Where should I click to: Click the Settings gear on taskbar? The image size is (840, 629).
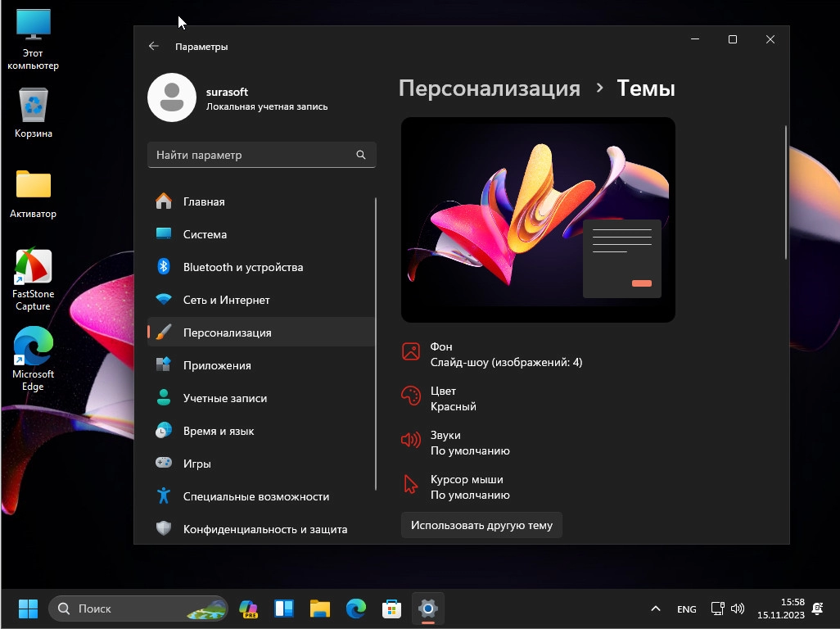(x=427, y=609)
